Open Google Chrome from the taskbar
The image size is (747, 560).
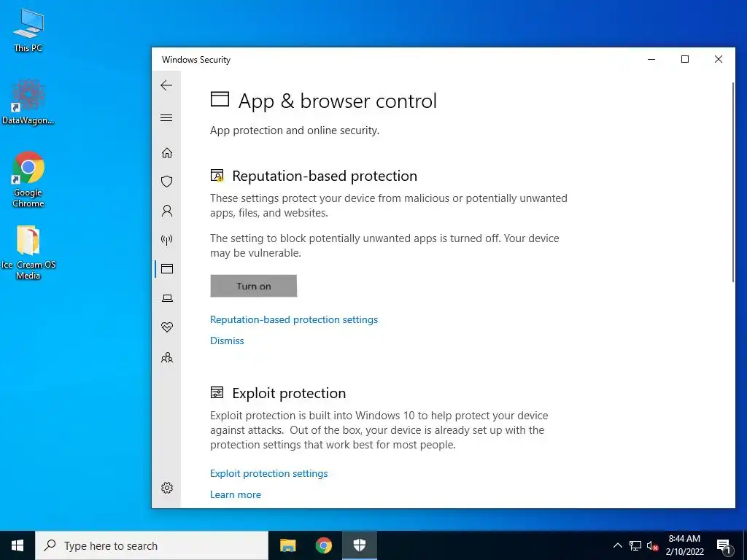[323, 545]
